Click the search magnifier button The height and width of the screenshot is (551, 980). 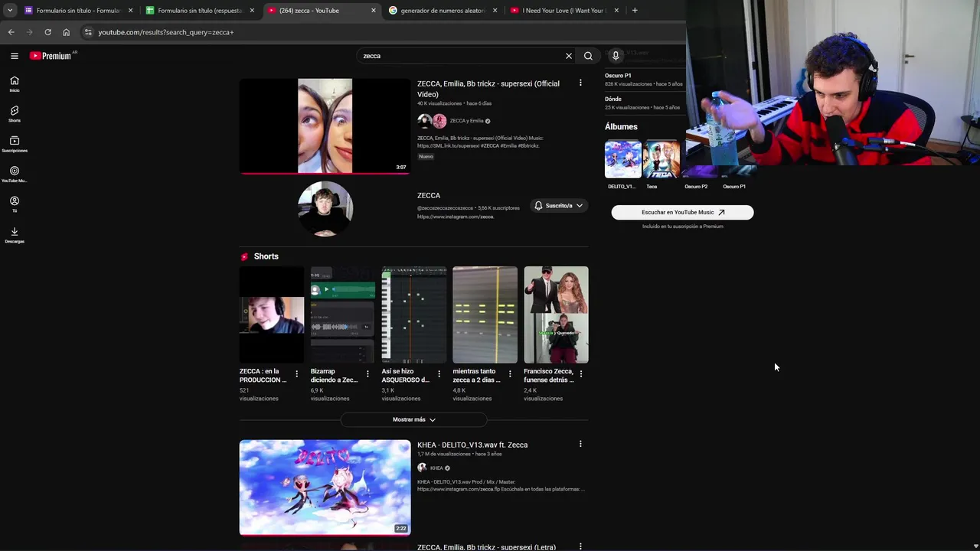click(588, 56)
